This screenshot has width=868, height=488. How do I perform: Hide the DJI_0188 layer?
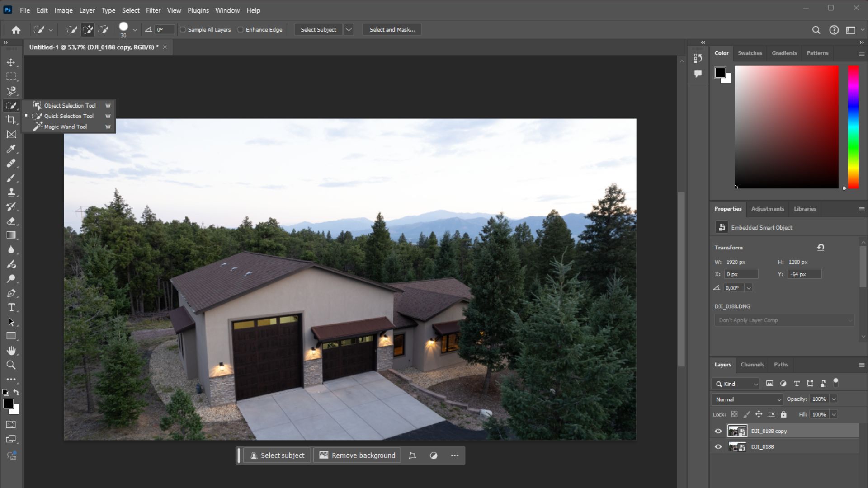(718, 446)
